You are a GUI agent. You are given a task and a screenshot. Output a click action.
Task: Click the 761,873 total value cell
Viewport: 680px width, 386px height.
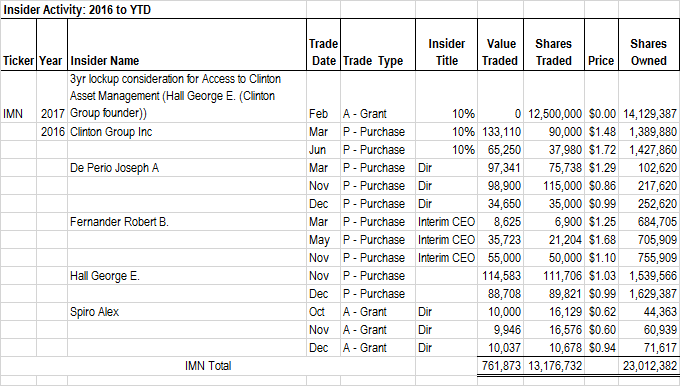click(x=500, y=366)
